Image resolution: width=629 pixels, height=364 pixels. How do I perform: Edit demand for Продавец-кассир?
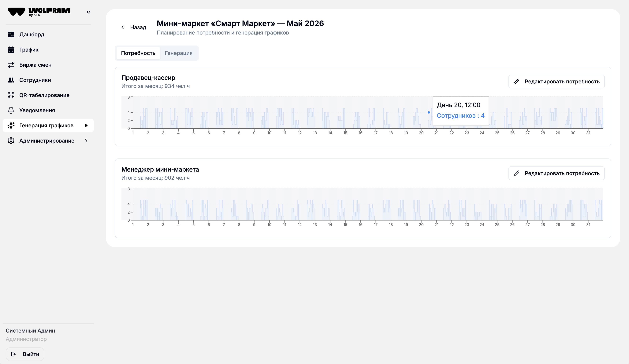pos(556,82)
